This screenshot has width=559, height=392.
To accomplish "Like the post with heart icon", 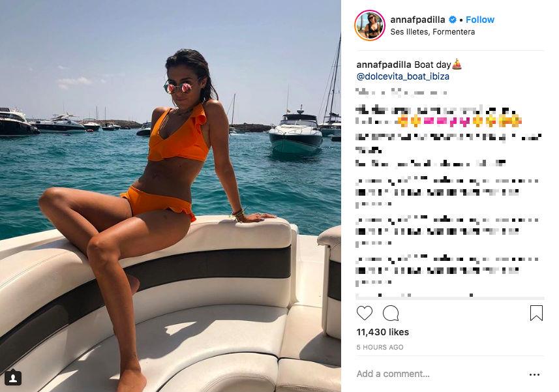I will pos(365,313).
